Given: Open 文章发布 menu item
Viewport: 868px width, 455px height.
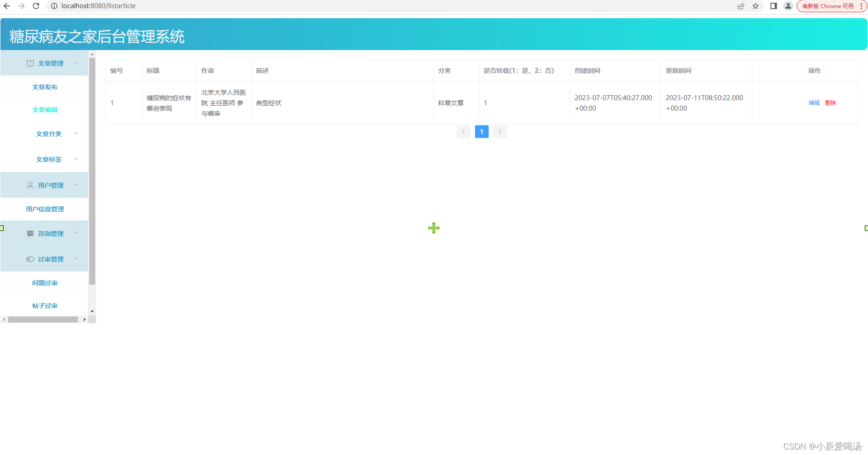Looking at the screenshot, I should [45, 87].
